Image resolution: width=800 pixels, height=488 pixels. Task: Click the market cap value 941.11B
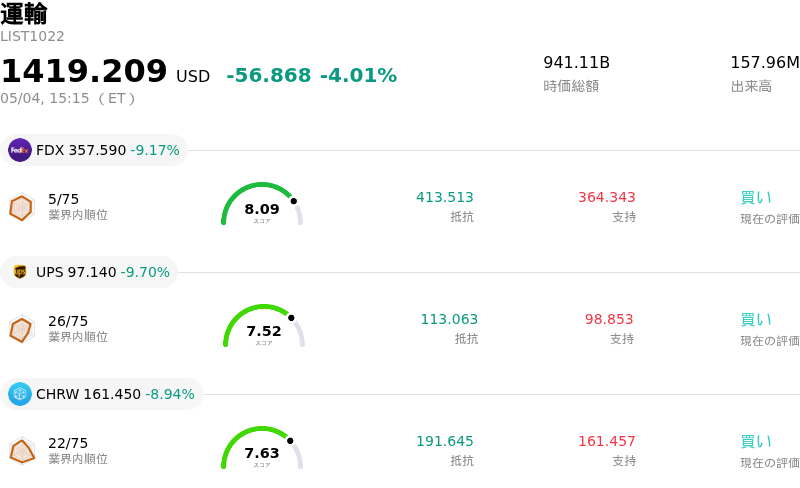[x=577, y=62]
